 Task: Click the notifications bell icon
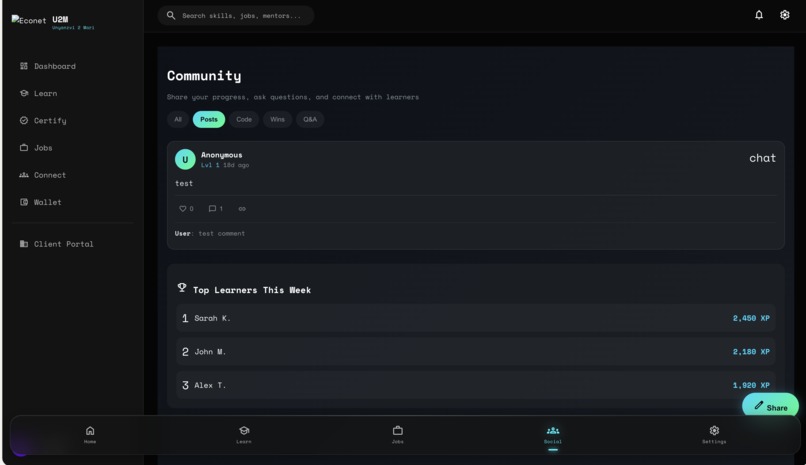click(x=759, y=15)
